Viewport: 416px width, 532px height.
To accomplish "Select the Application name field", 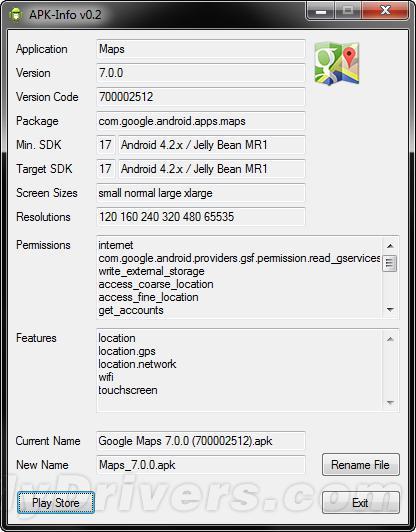I will (x=201, y=49).
